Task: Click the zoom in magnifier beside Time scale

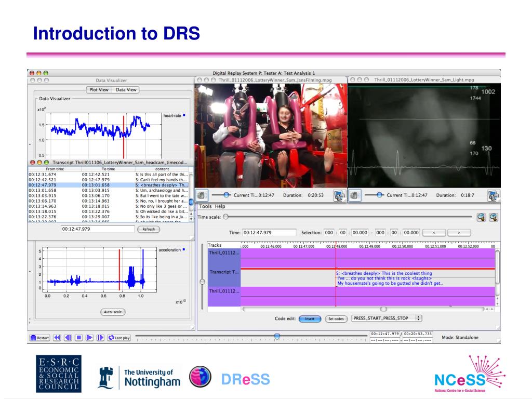Action: [x=494, y=217]
